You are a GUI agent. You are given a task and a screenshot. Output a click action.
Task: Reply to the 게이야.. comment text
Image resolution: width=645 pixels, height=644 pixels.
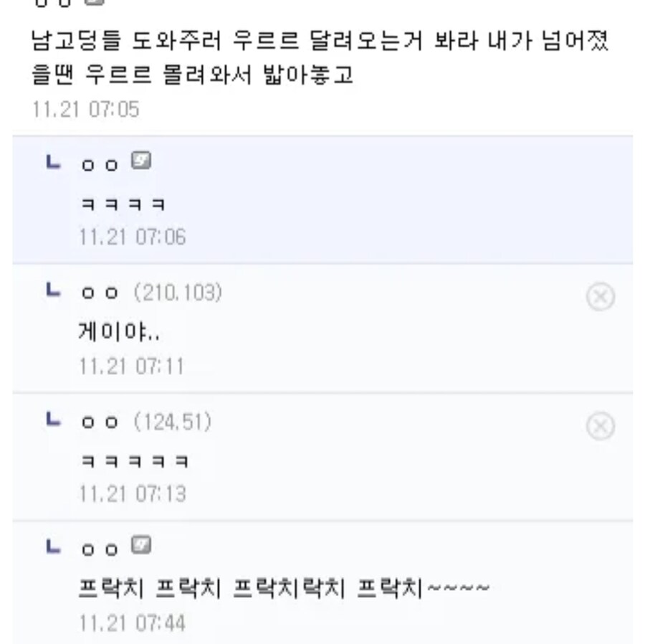(119, 331)
